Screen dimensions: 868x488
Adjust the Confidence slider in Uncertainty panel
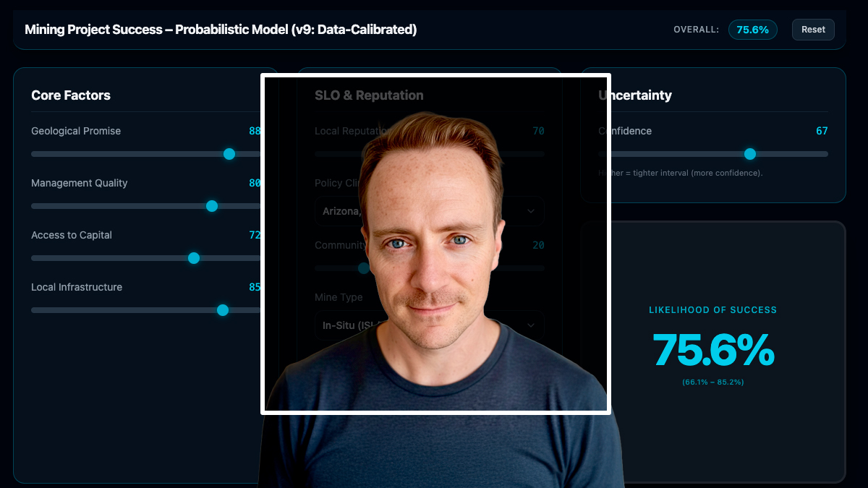[x=750, y=154]
